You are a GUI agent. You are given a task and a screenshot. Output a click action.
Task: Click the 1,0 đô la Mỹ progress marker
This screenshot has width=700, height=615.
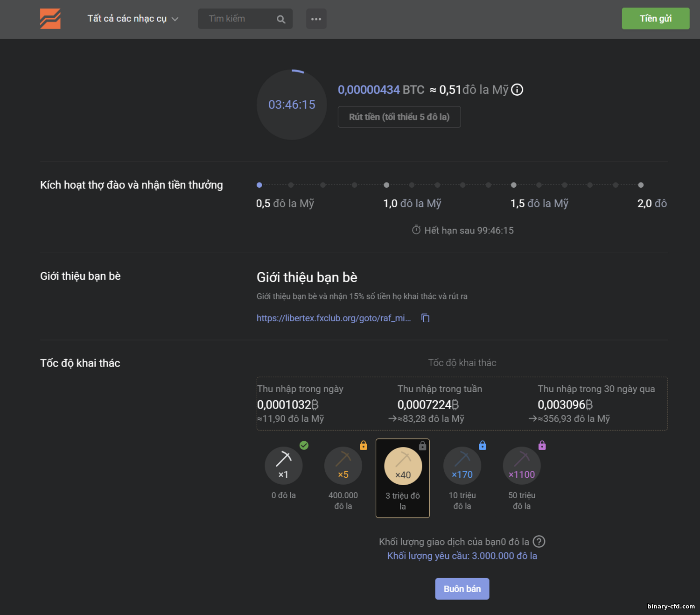pyautogui.click(x=386, y=185)
